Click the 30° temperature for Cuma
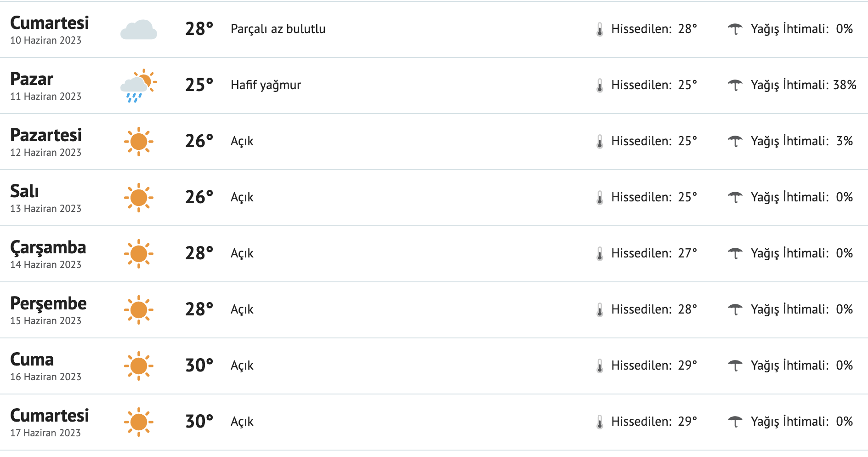Screen dimensions: 868x457 click(199, 366)
